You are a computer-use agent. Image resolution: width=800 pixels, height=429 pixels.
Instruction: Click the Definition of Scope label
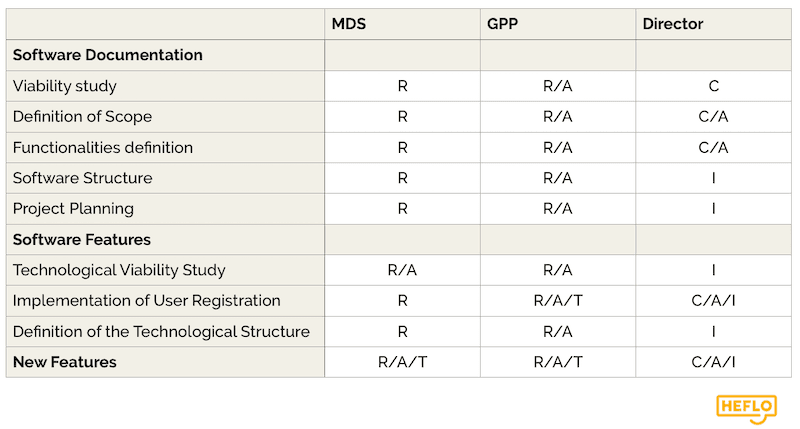pyautogui.click(x=84, y=117)
